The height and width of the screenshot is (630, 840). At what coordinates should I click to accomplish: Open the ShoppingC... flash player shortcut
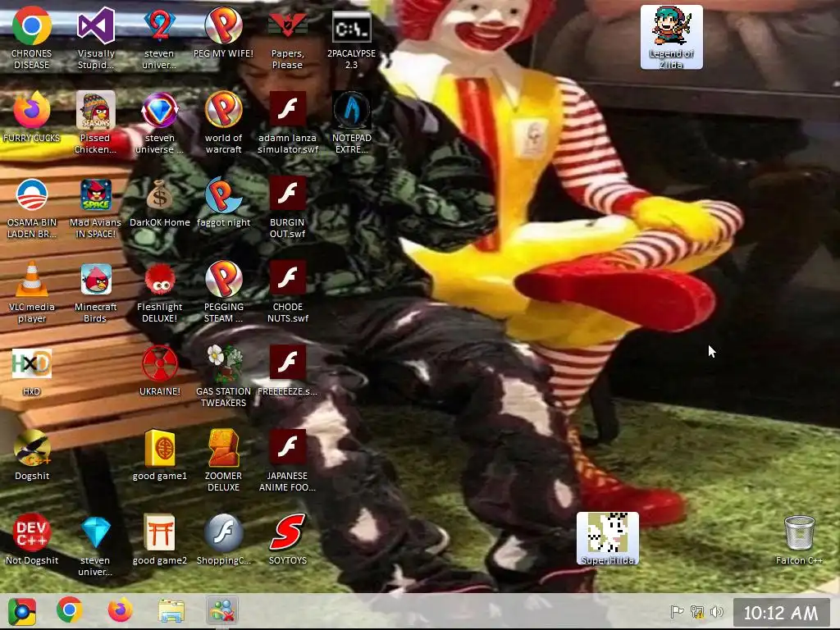point(223,540)
